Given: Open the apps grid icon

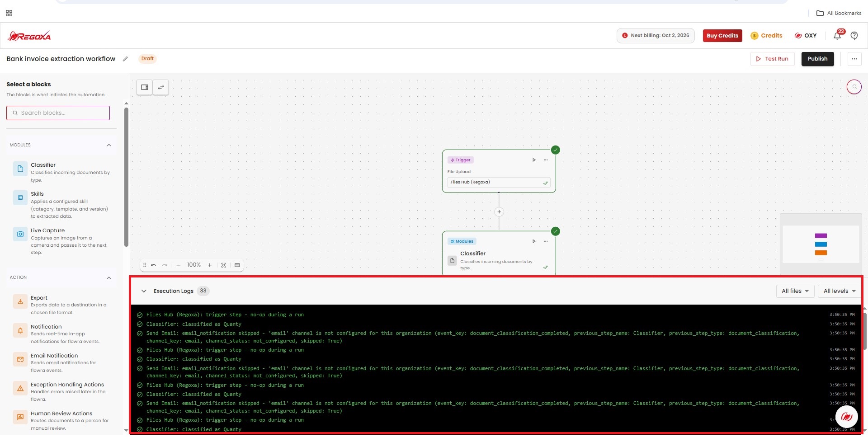Looking at the screenshot, I should point(9,13).
